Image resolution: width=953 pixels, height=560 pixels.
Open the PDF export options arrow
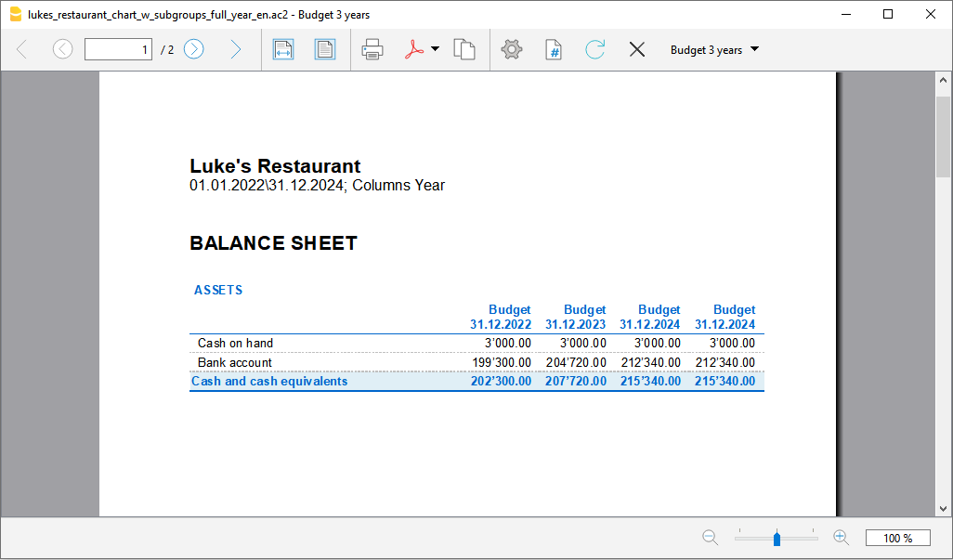[x=435, y=49]
